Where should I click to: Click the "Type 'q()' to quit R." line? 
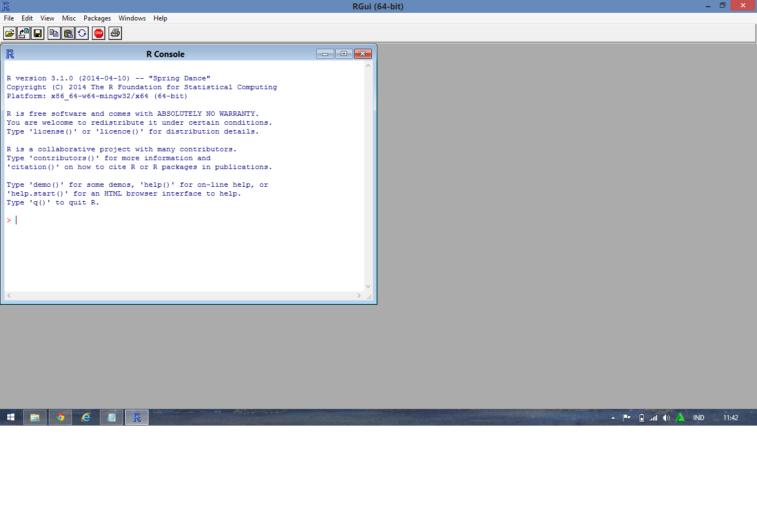(53, 202)
